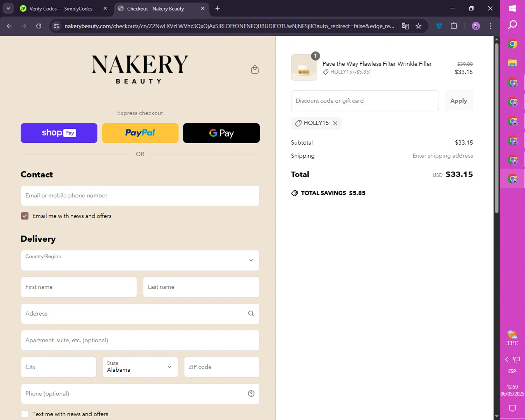Focus the Discount code or gift card field
Screen dimensions: 525x420
click(365, 101)
